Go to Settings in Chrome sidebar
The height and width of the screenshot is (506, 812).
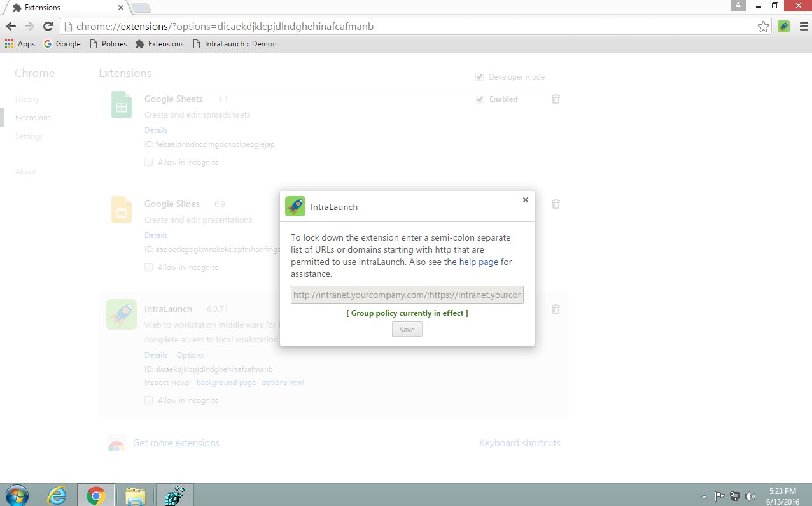pos(29,136)
